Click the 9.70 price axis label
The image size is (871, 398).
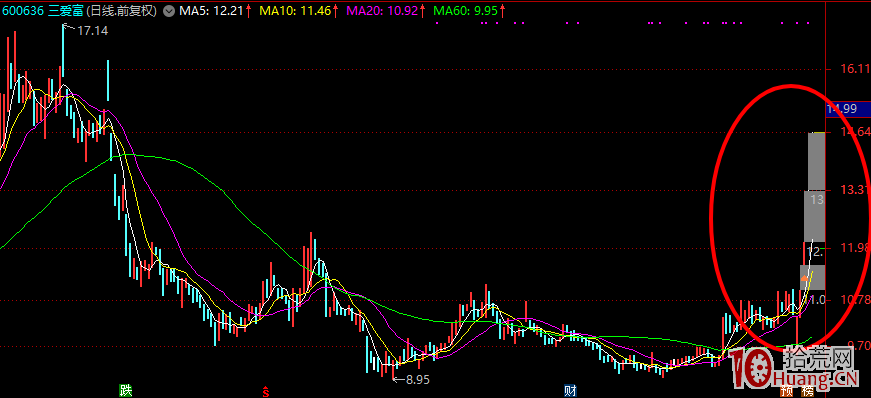(x=857, y=346)
